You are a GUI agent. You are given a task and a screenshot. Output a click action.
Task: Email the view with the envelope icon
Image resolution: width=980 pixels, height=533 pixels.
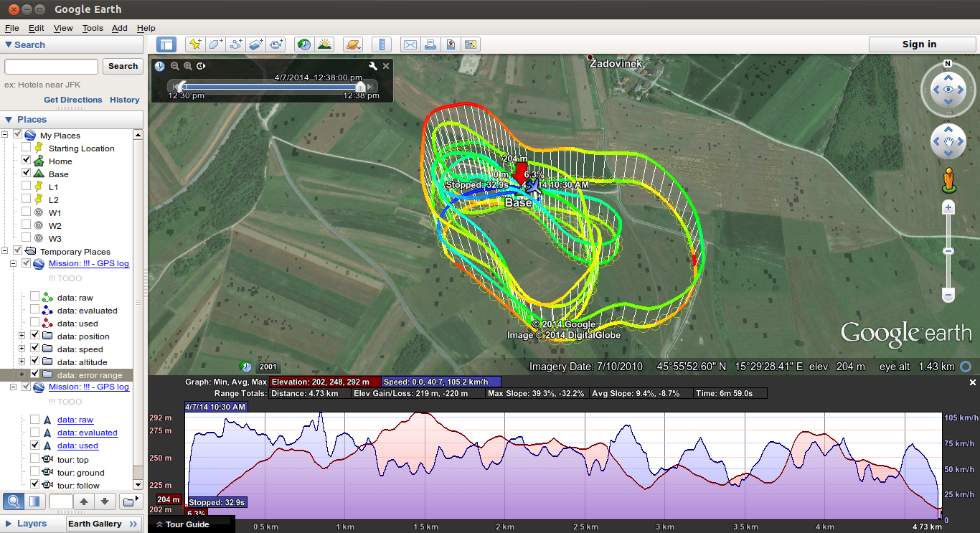410,44
